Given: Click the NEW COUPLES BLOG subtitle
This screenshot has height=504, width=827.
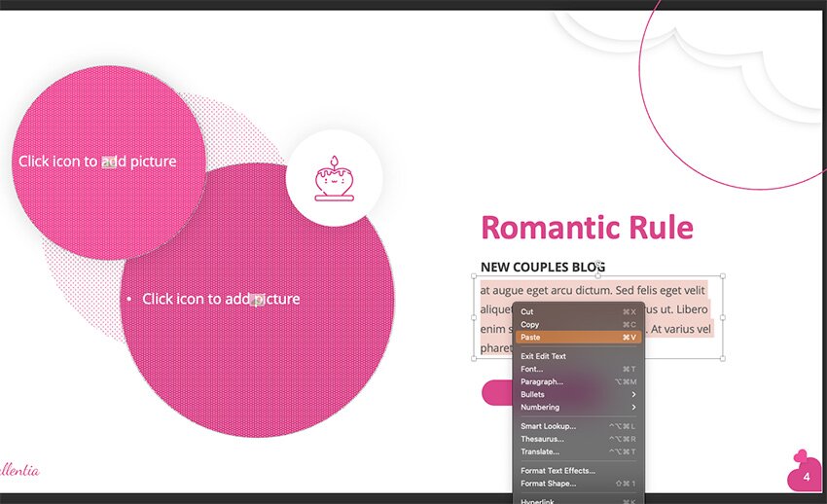Looking at the screenshot, I should pos(542,267).
